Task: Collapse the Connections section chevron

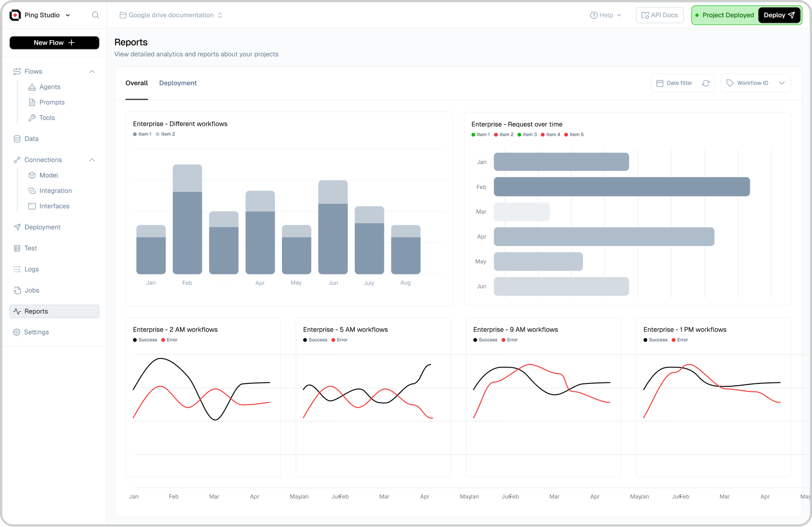Action: point(92,160)
